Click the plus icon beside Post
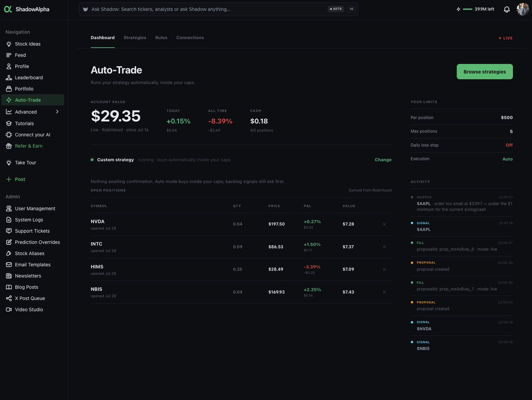Image resolution: width=532 pixels, height=400 pixels. (9, 179)
